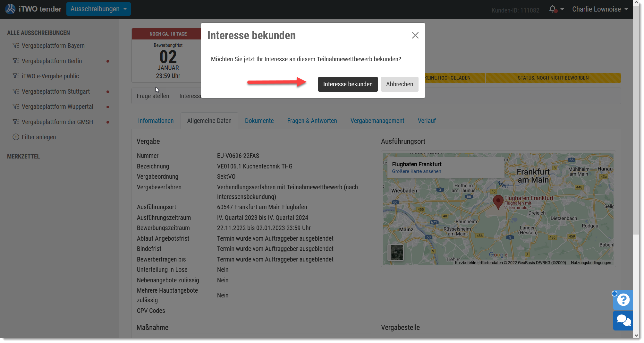The image size is (644, 343).
Task: Click filter icon next to Vergabeplattform der GMSH
Action: click(16, 122)
